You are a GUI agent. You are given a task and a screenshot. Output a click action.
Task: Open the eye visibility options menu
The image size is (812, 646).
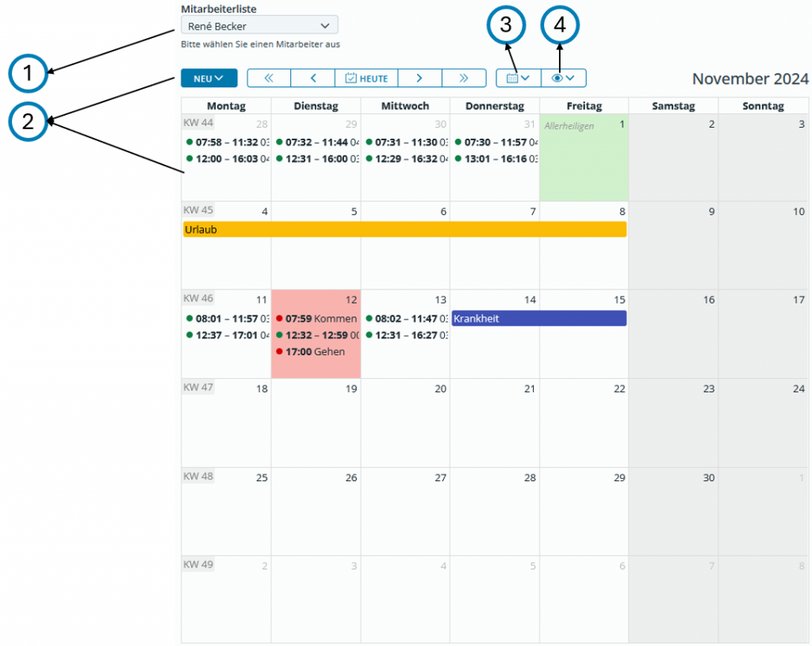(x=563, y=78)
